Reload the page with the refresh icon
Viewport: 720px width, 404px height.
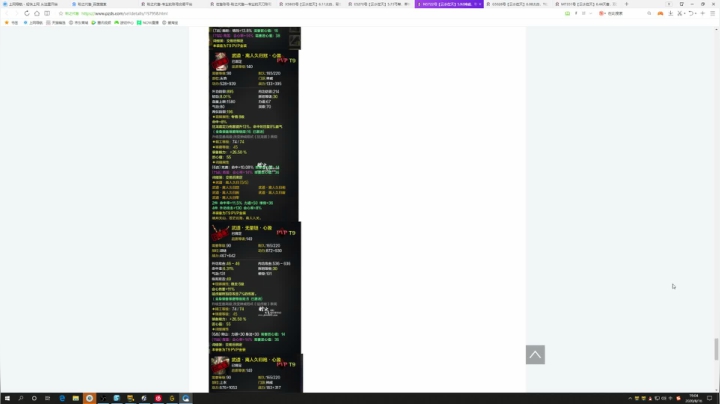[27, 13]
